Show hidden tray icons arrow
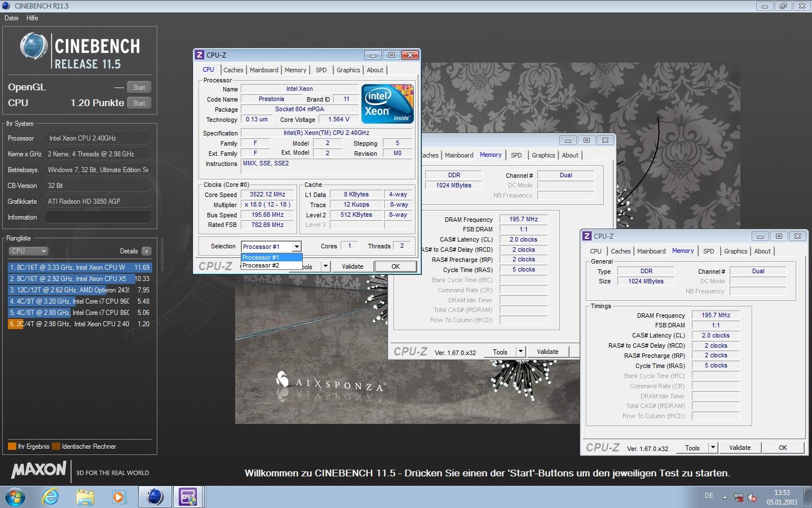The width and height of the screenshot is (812, 508). [725, 497]
